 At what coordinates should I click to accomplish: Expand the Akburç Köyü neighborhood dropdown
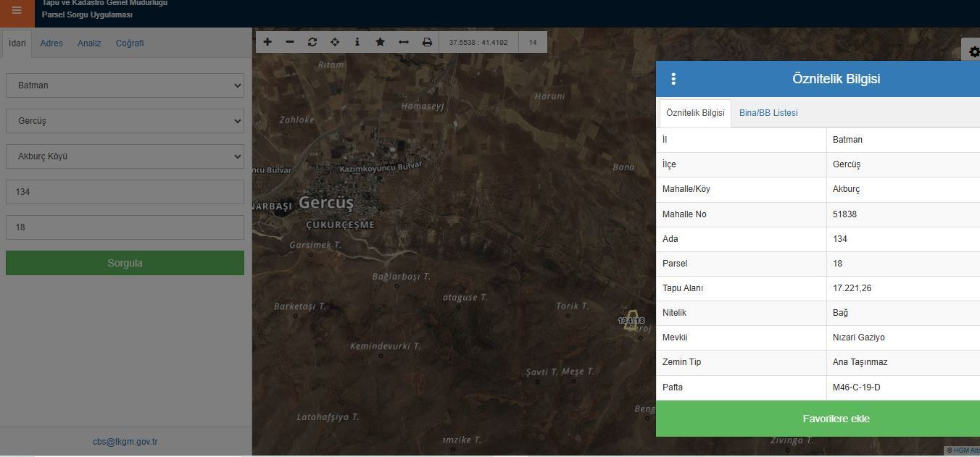coord(125,156)
